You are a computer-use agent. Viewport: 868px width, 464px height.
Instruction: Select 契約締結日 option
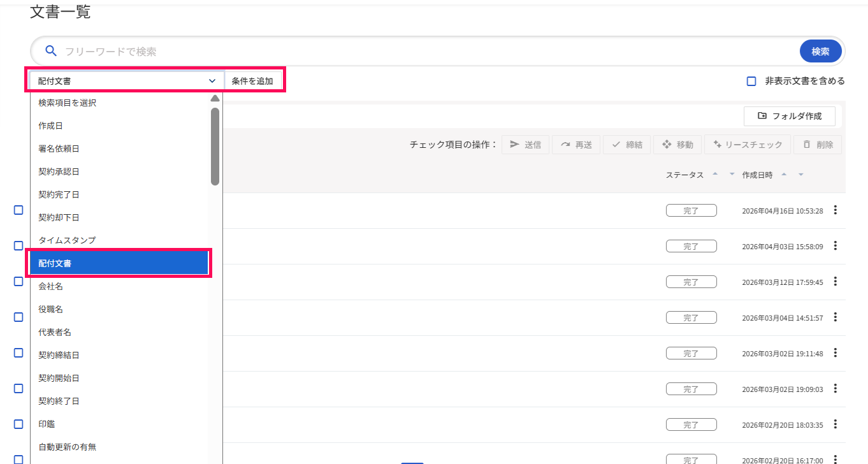120,355
